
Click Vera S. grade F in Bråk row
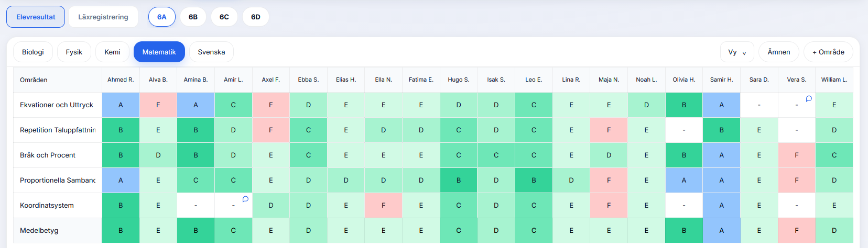[797, 155]
